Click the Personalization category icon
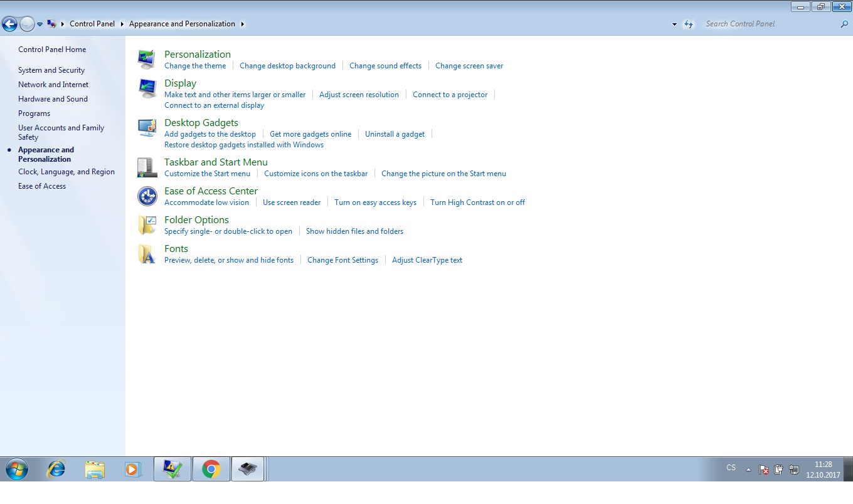853x504 pixels. coord(147,60)
